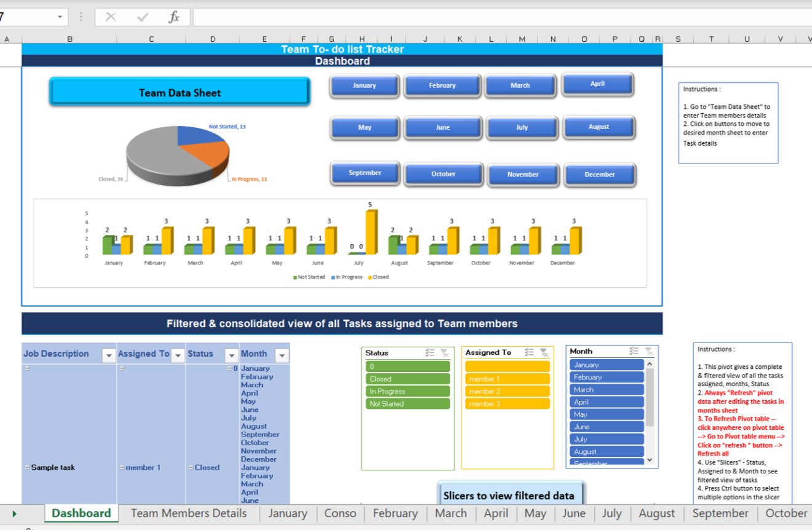Click the July month button on dashboard
The height and width of the screenshot is (530, 812).
pos(522,127)
